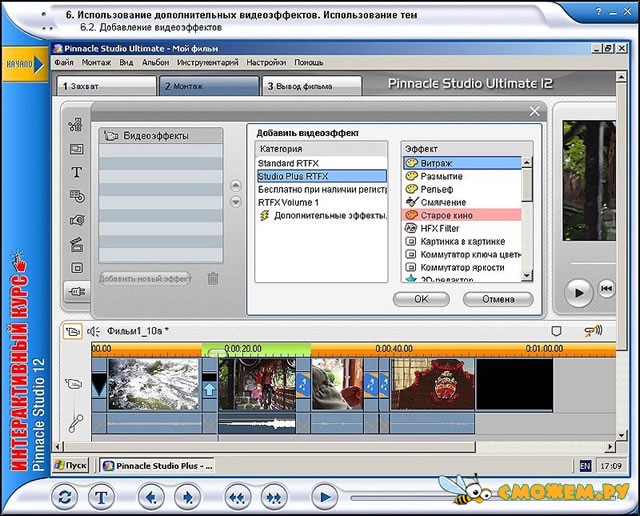The height and width of the screenshot is (516, 640).
Task: Select the video effects plug icon
Action: point(78,291)
